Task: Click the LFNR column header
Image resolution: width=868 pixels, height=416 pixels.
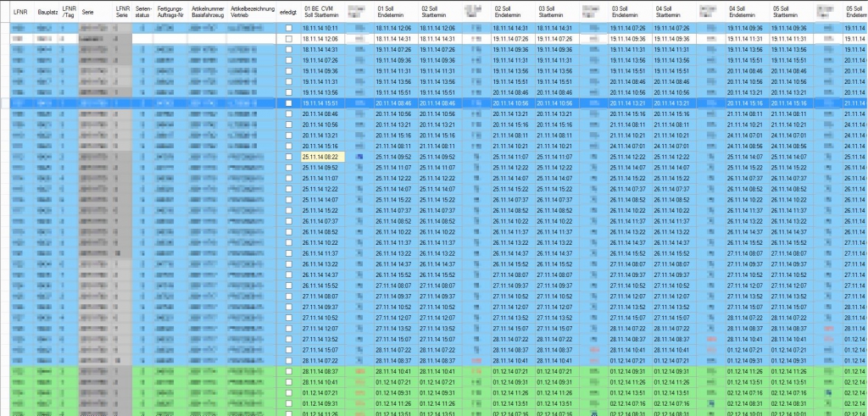Action: (x=21, y=12)
